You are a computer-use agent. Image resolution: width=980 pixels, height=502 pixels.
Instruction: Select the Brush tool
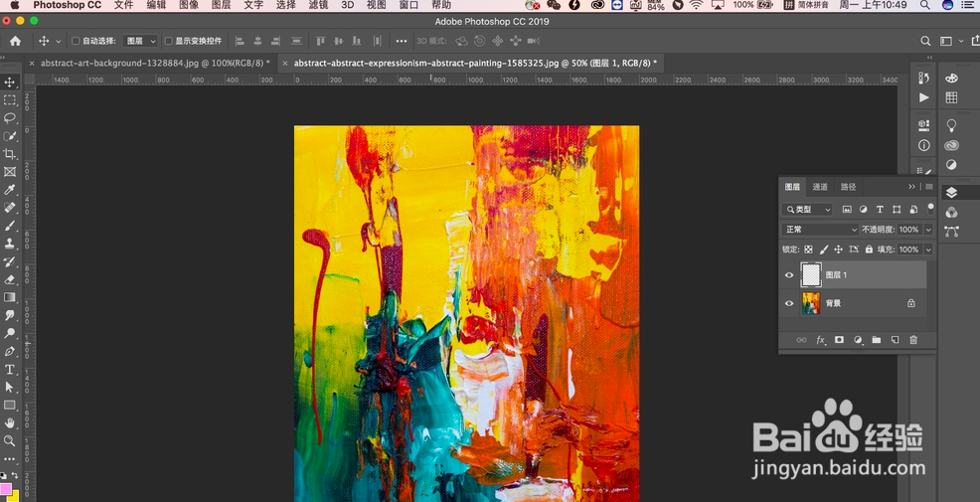9,226
